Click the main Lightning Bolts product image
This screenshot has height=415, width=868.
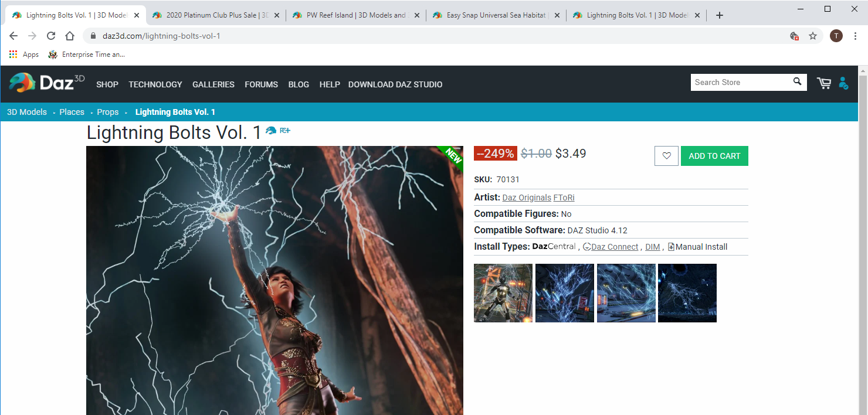pos(274,280)
